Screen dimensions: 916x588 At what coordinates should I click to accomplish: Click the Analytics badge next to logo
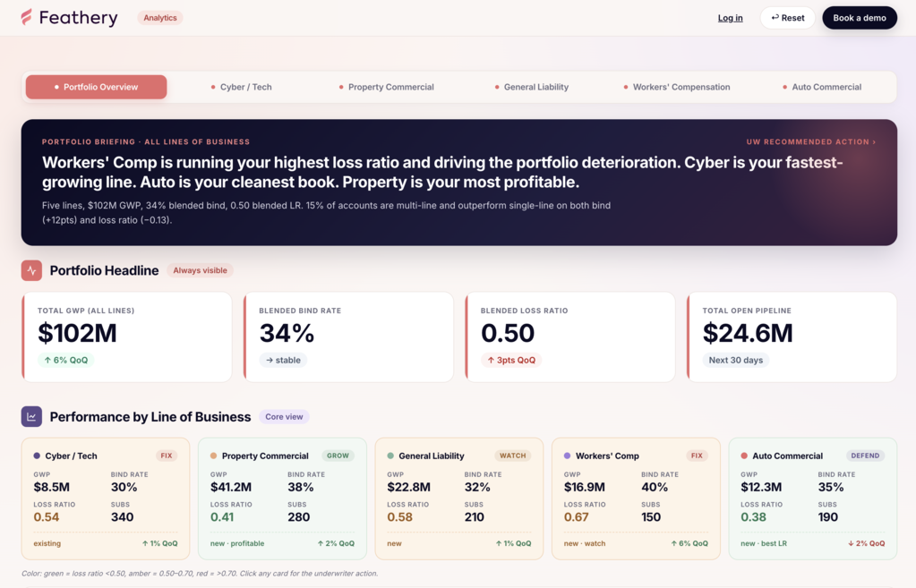pyautogui.click(x=160, y=18)
